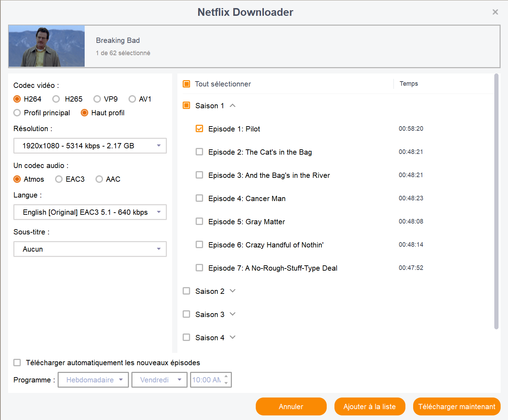The image size is (508, 420).
Task: Click the 00:47:52 duration text
Action: tap(411, 268)
